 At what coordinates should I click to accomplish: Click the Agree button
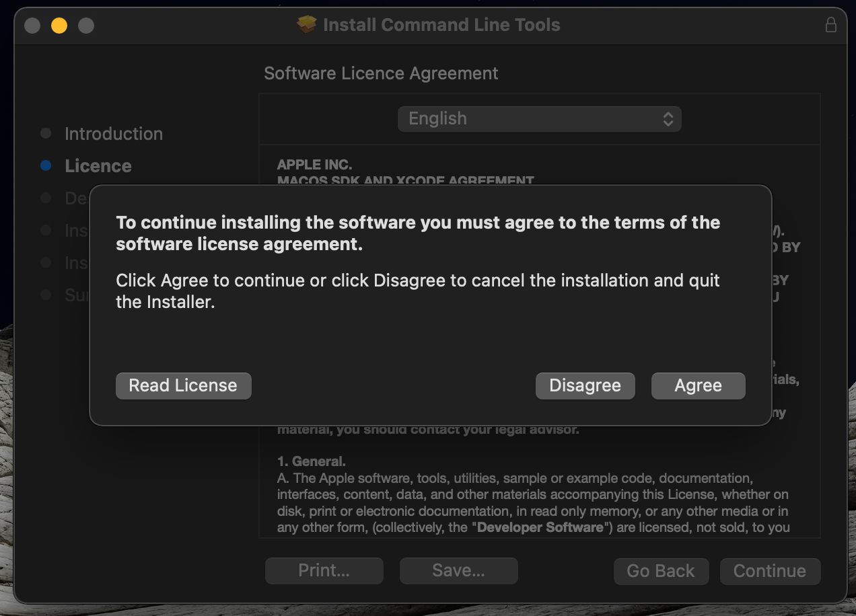[698, 386]
